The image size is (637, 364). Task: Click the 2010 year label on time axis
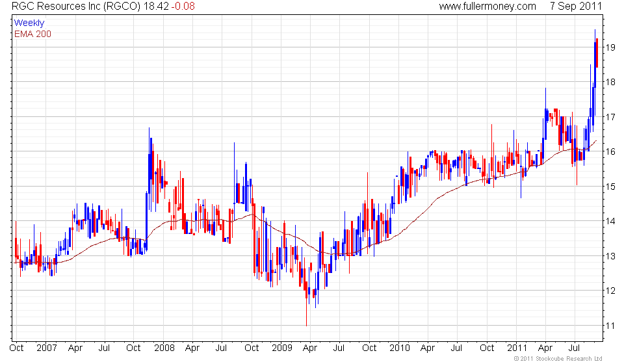400,348
